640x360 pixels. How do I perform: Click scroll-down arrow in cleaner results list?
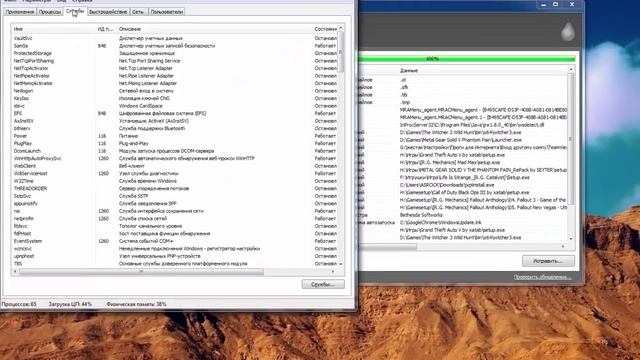pyautogui.click(x=571, y=239)
